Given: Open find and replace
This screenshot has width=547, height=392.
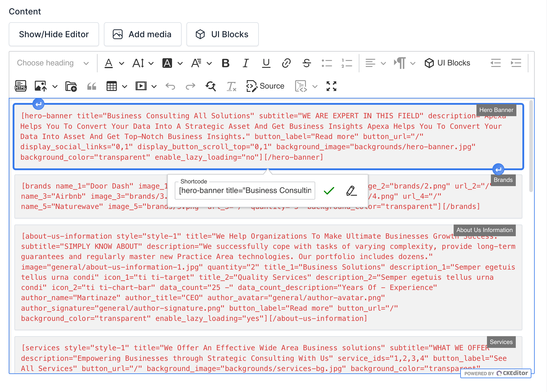Looking at the screenshot, I should (x=211, y=86).
